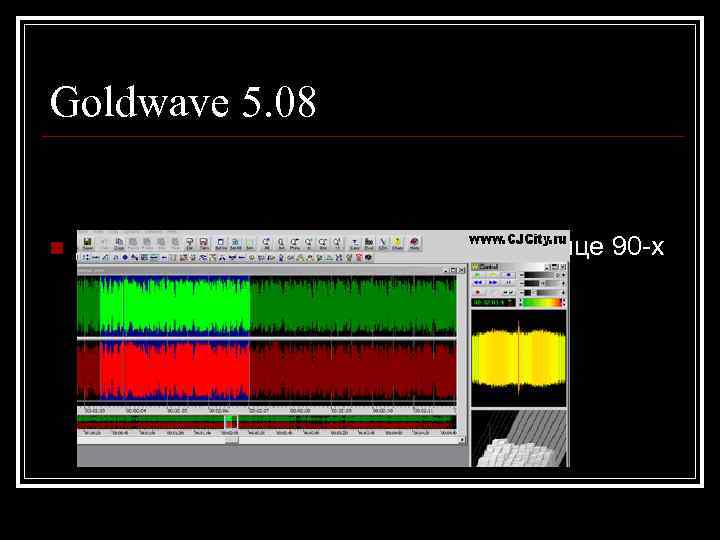The image size is (720, 540).
Task: Click the time ruler below the waveform
Action: [266, 410]
